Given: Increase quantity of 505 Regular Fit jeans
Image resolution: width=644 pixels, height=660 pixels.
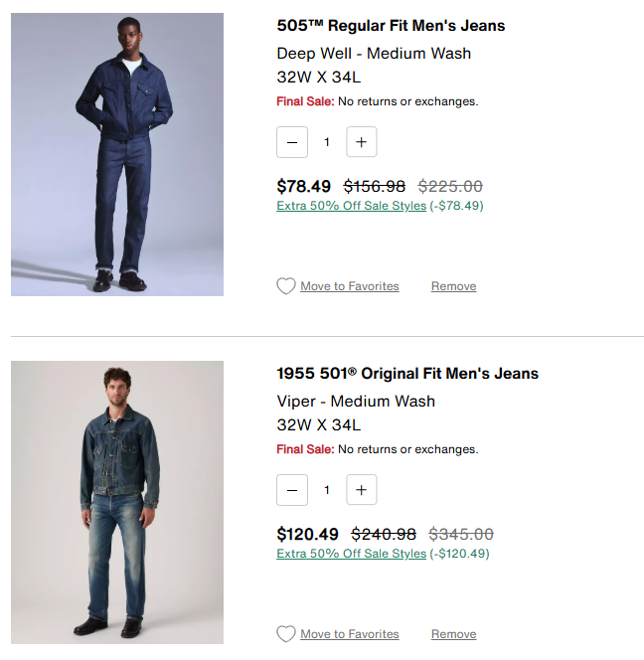Looking at the screenshot, I should (361, 142).
